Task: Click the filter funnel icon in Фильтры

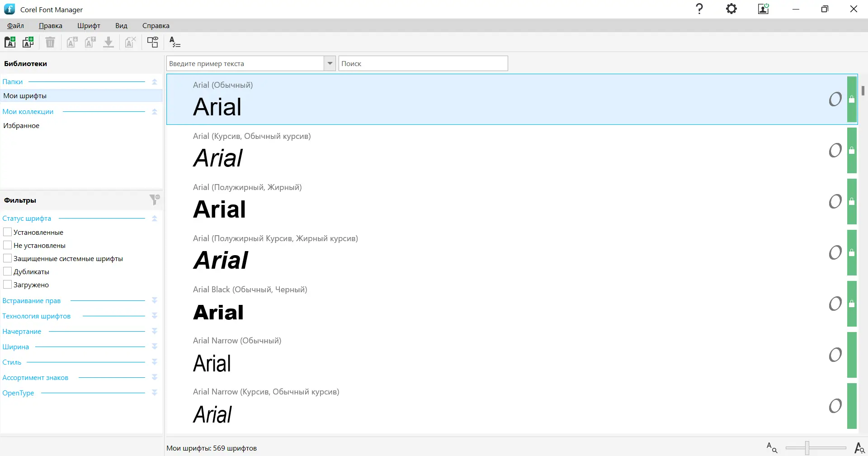Action: point(155,199)
